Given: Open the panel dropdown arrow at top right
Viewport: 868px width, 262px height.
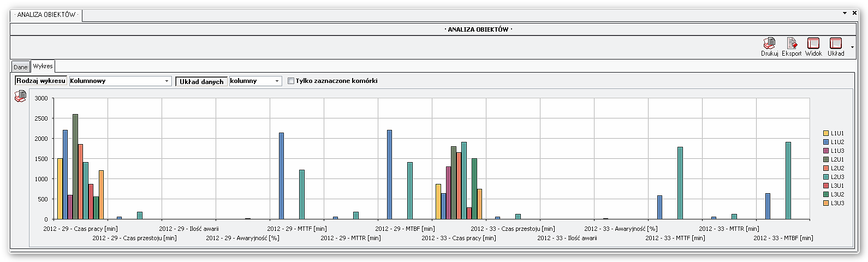Looking at the screenshot, I should [x=845, y=13].
